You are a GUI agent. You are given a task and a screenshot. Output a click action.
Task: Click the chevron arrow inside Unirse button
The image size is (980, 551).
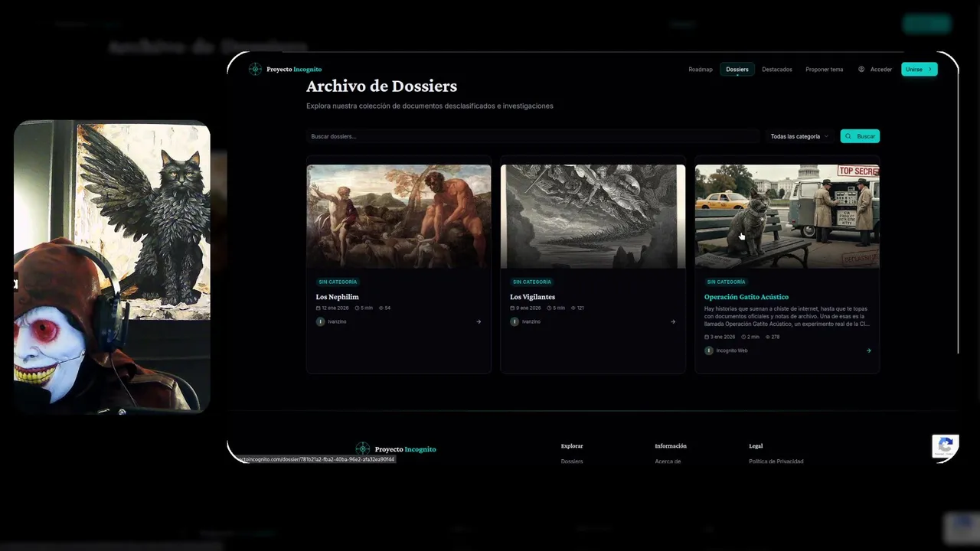930,69
